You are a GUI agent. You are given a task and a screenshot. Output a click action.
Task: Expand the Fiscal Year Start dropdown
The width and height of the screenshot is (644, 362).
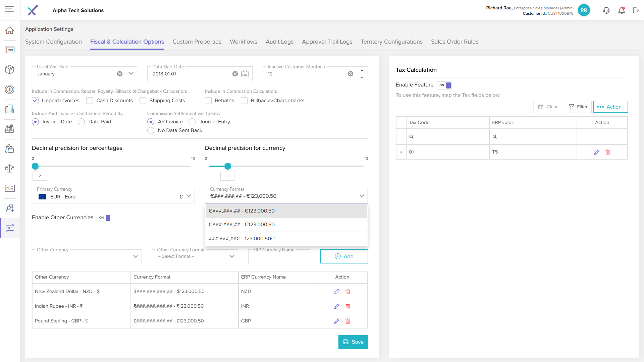(131, 74)
